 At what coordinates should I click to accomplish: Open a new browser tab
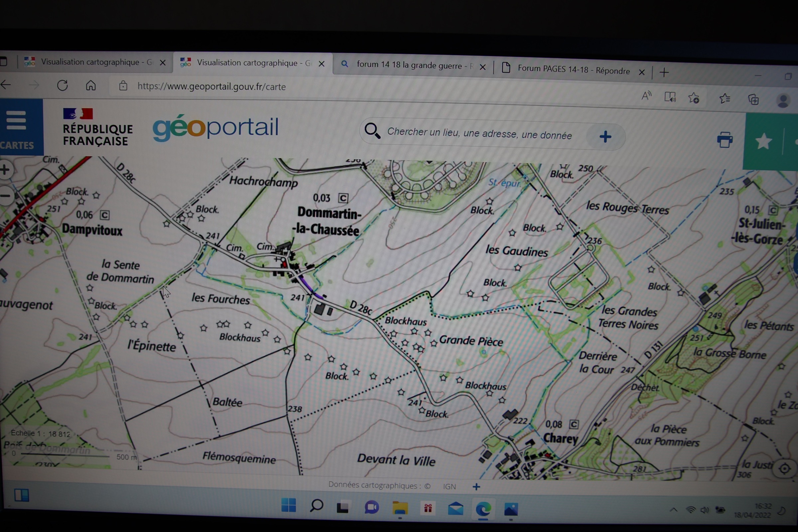(664, 72)
